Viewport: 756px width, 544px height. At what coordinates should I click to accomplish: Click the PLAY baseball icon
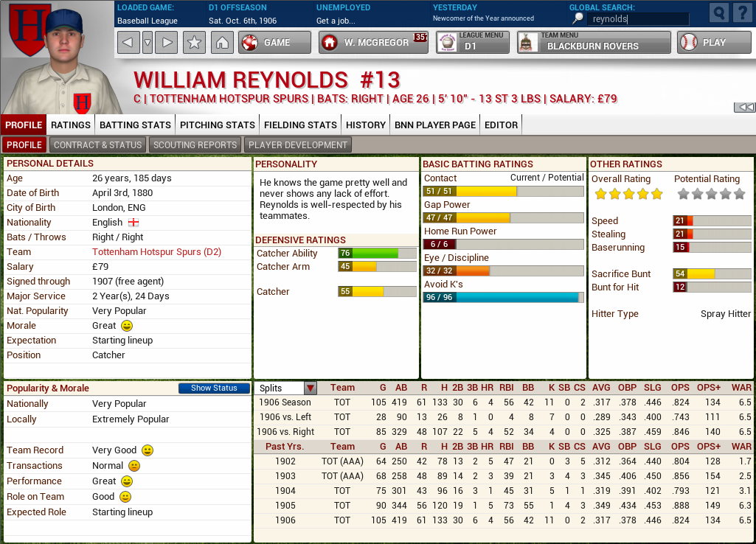click(x=687, y=42)
